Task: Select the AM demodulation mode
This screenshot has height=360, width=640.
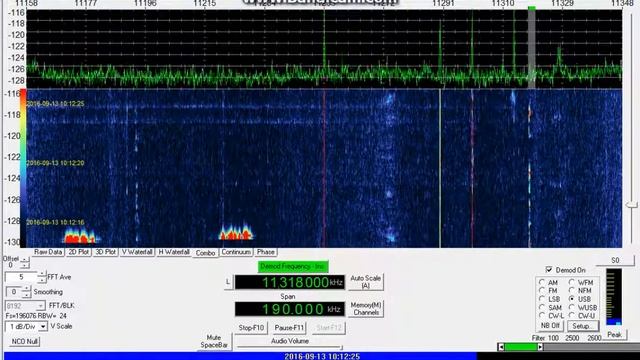Action: [x=542, y=282]
